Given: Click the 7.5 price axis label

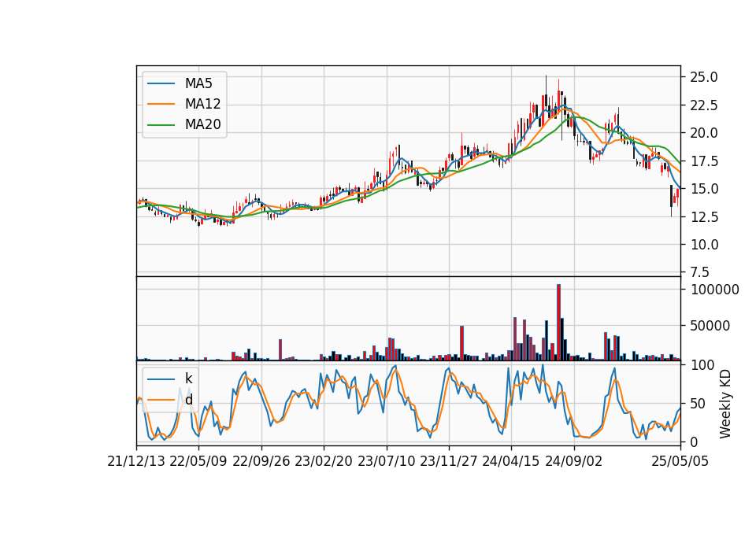Looking at the screenshot, I should tap(699, 272).
